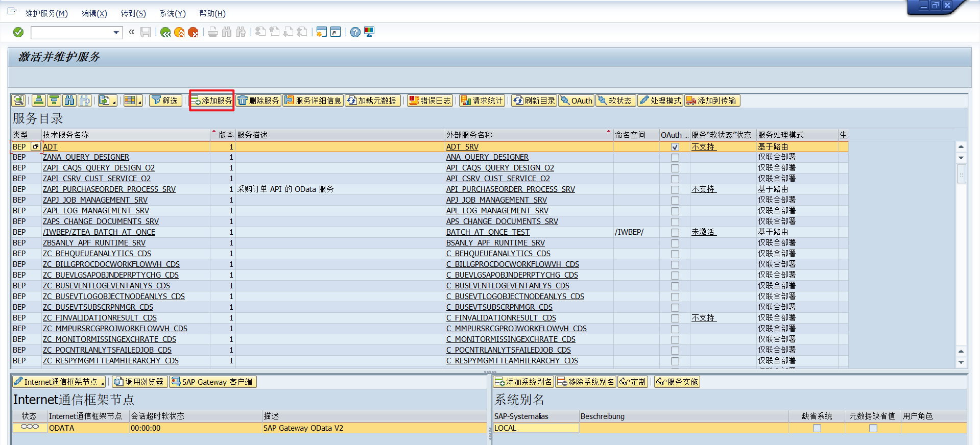Click the orange Exit icon

[179, 32]
